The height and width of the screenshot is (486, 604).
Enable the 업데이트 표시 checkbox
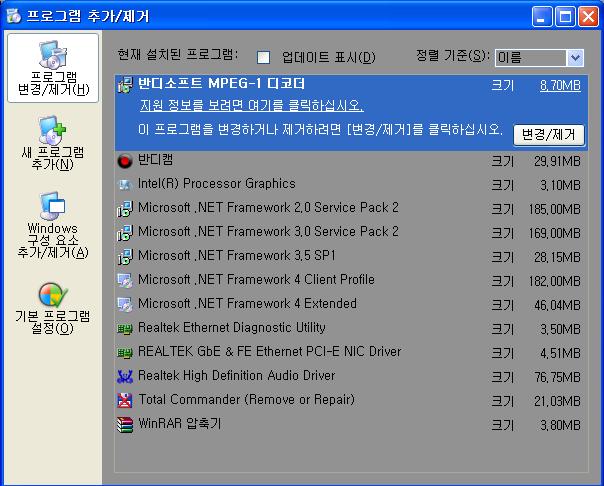263,57
